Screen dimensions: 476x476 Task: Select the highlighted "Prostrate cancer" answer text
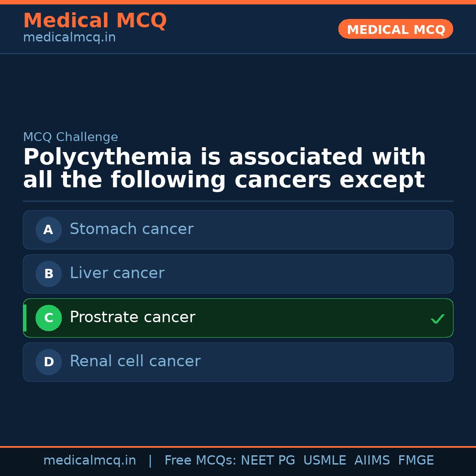[x=132, y=317]
